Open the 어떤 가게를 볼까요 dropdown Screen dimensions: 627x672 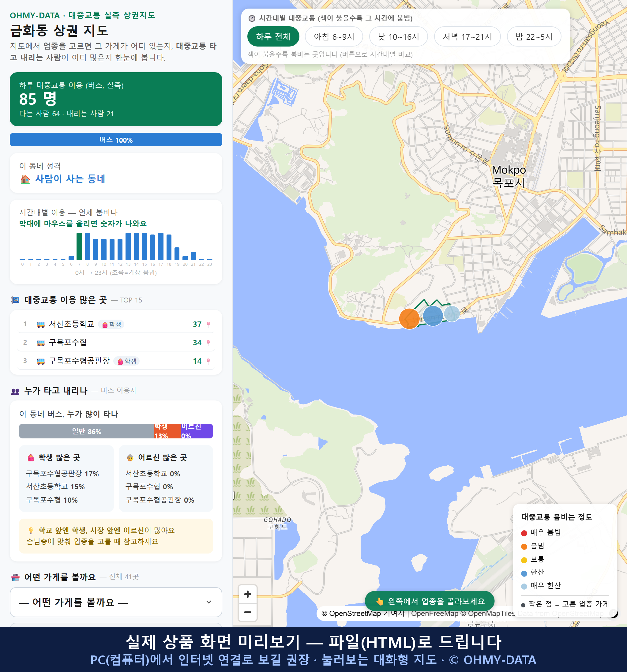pyautogui.click(x=116, y=602)
